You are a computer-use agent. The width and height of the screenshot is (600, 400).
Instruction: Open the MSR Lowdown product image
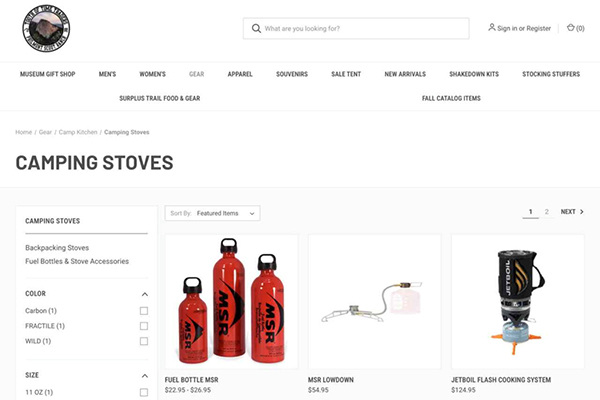click(x=374, y=302)
